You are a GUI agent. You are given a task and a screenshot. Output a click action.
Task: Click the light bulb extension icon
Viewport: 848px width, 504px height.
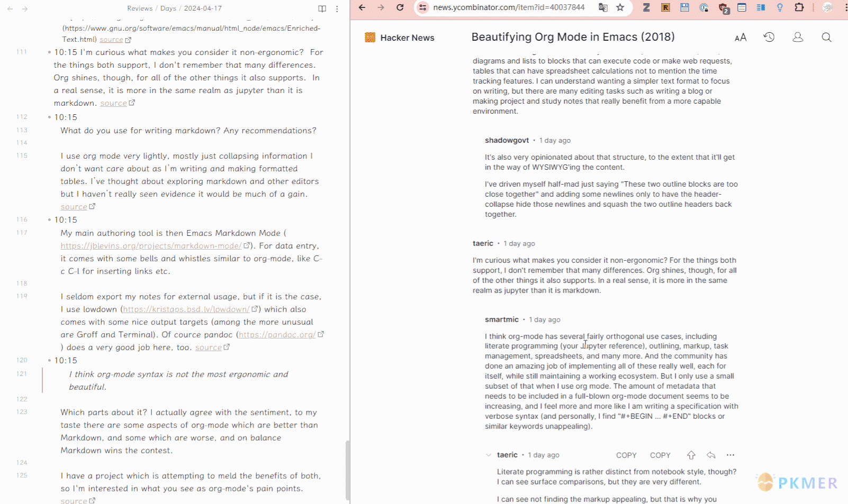[780, 7]
